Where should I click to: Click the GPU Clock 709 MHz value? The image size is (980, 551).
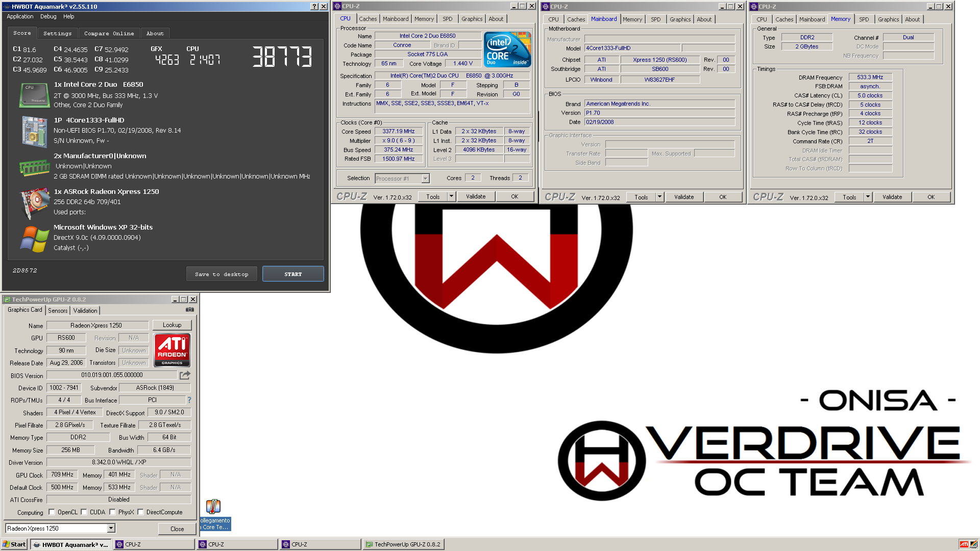62,474
